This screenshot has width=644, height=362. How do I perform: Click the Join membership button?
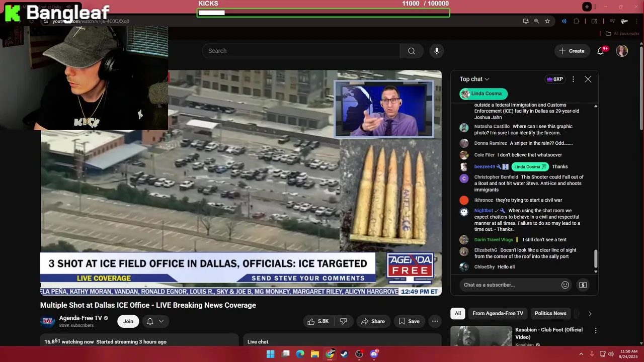coord(128,321)
